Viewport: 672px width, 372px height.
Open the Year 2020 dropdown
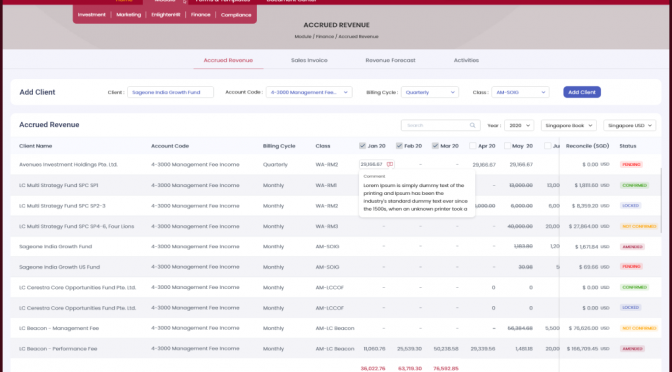[x=519, y=126]
